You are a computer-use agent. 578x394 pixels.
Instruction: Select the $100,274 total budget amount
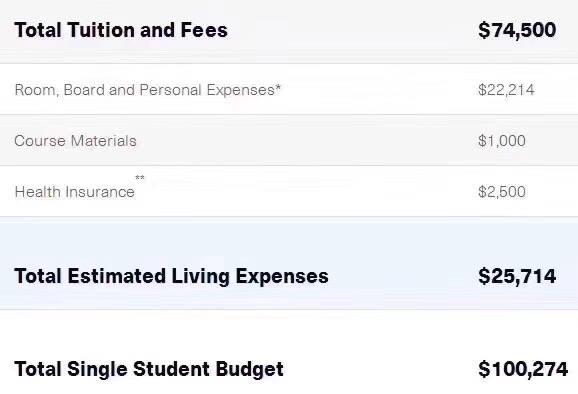pos(523,369)
